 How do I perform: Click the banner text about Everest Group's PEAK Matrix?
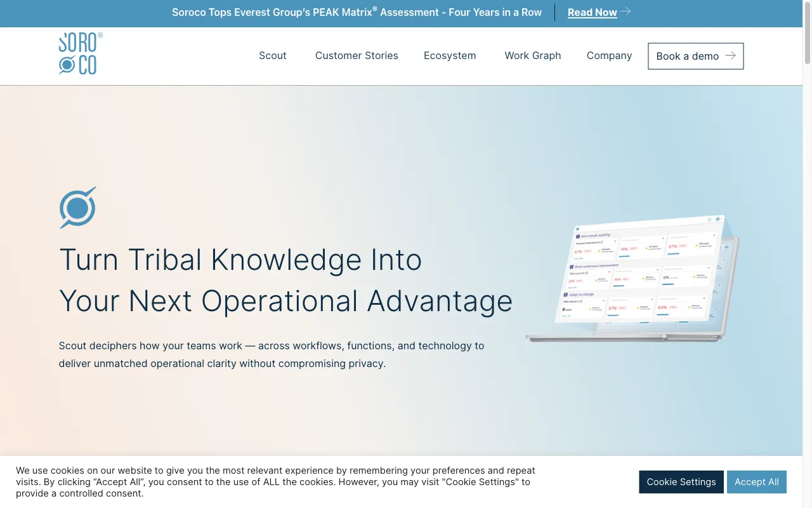(357, 12)
